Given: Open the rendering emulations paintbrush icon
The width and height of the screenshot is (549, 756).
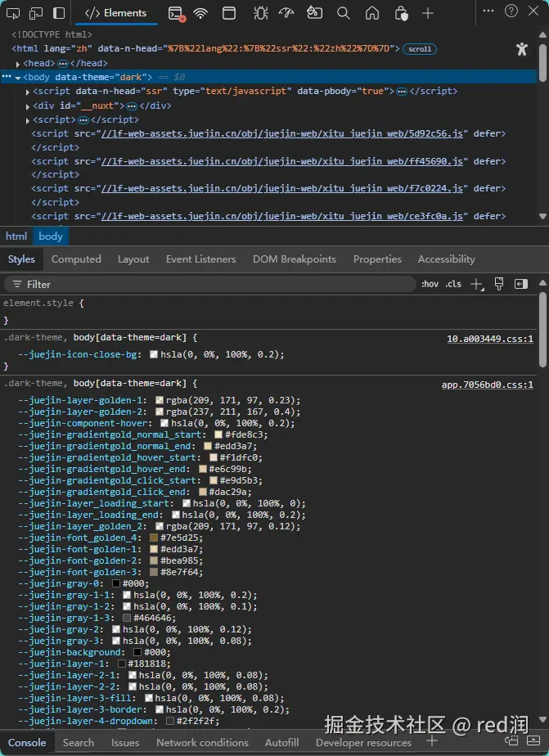Looking at the screenshot, I should tap(499, 284).
